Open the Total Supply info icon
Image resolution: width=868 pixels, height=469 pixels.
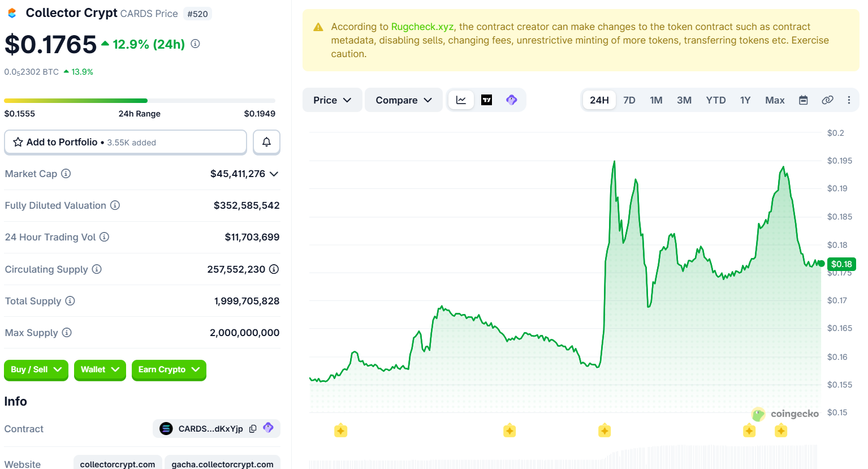pos(70,301)
